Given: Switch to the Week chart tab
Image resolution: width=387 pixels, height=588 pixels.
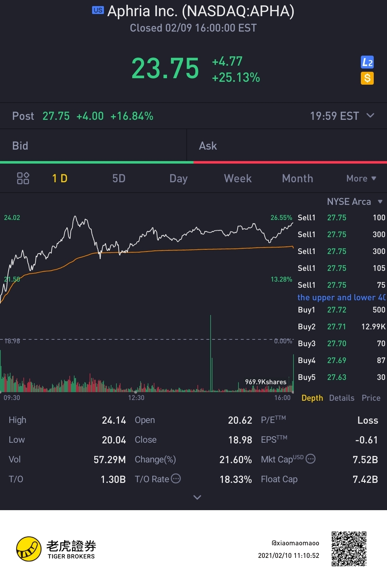Looking at the screenshot, I should point(238,178).
